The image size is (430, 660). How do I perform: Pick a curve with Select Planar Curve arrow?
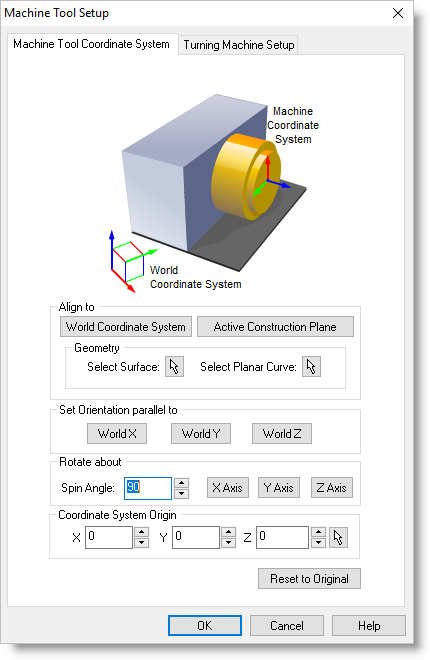(x=311, y=367)
